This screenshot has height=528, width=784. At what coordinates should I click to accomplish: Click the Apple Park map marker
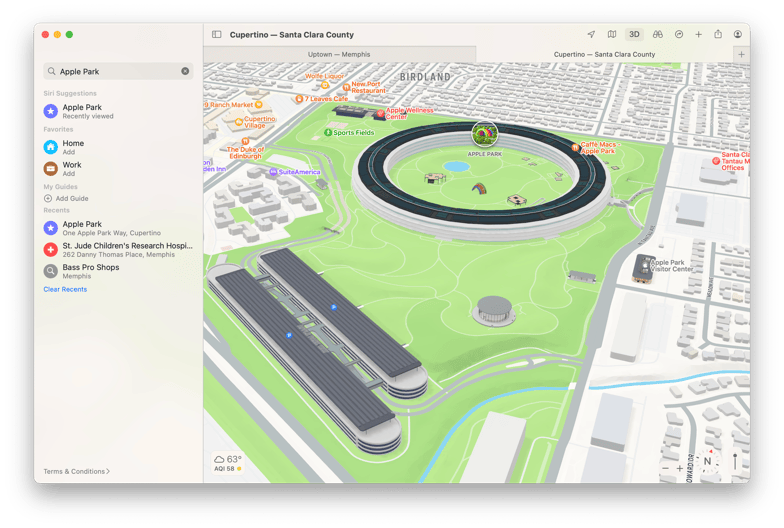pyautogui.click(x=484, y=134)
